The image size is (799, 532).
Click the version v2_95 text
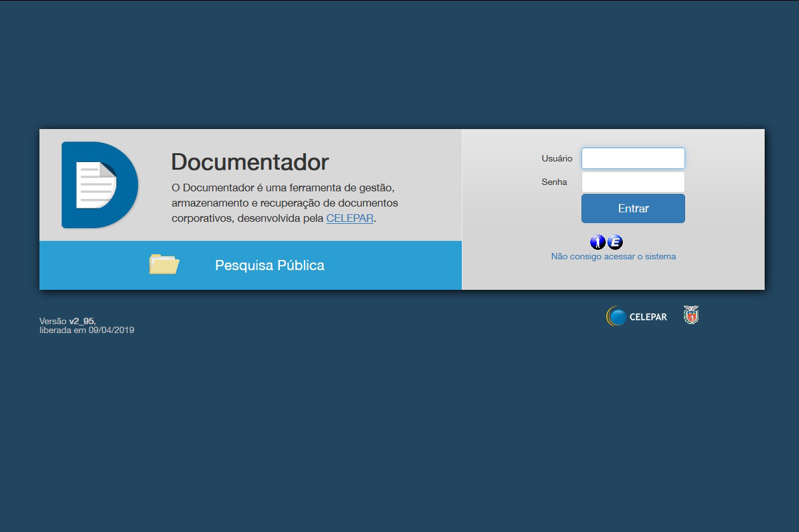pyautogui.click(x=81, y=321)
